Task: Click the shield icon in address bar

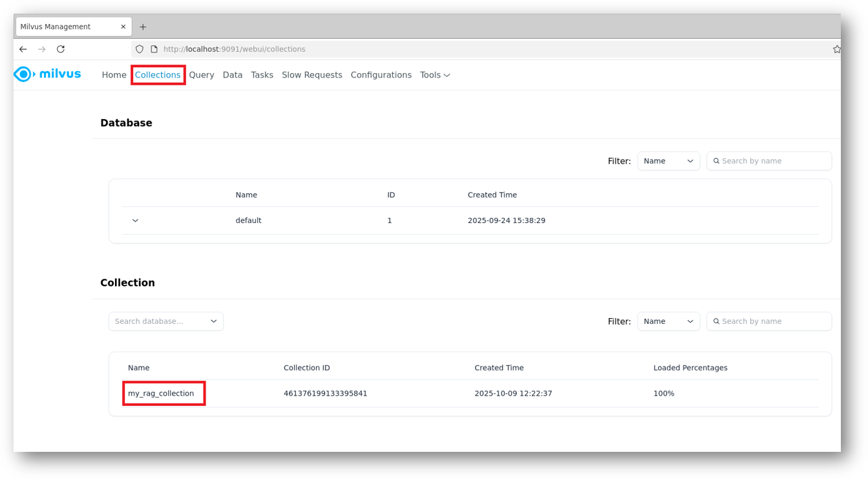Action: 140,49
